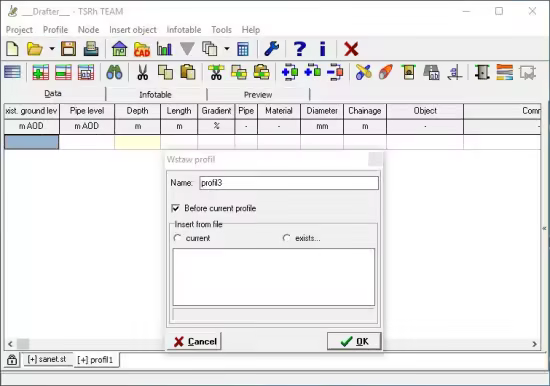550x386 pixels.
Task: Click the Name input field with profil3
Action: [x=289, y=183]
